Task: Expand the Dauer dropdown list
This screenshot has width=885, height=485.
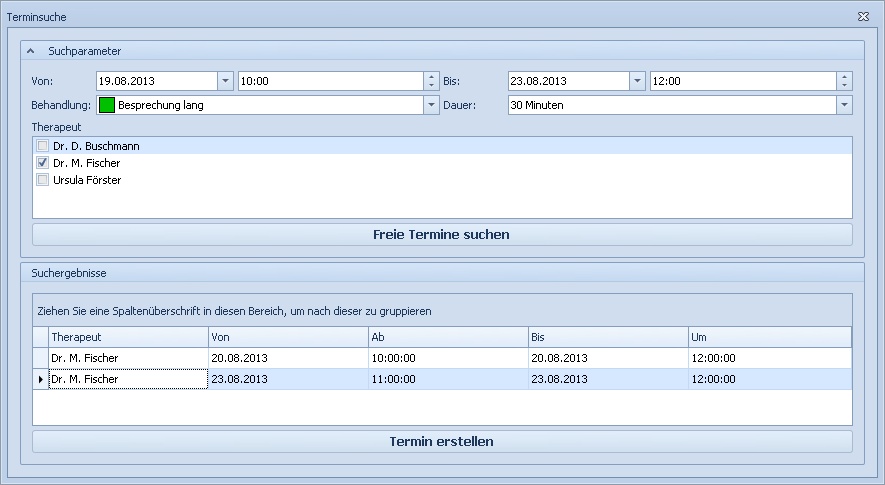Action: tap(844, 105)
